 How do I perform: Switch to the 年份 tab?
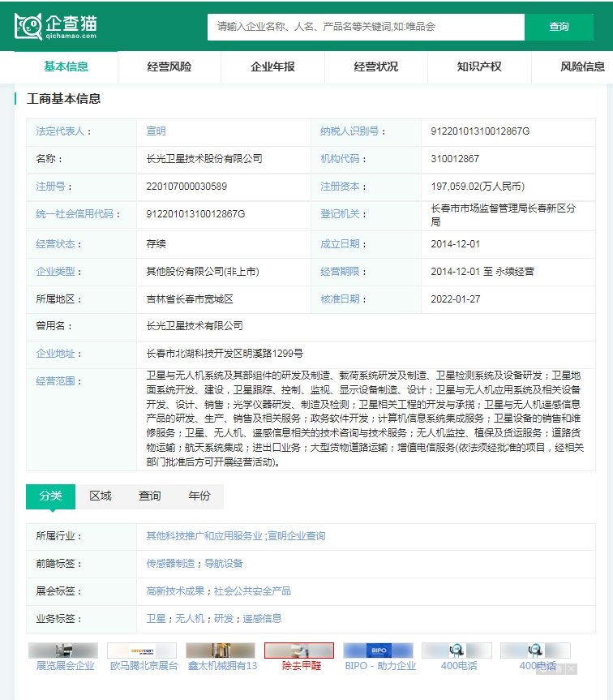tap(199, 496)
